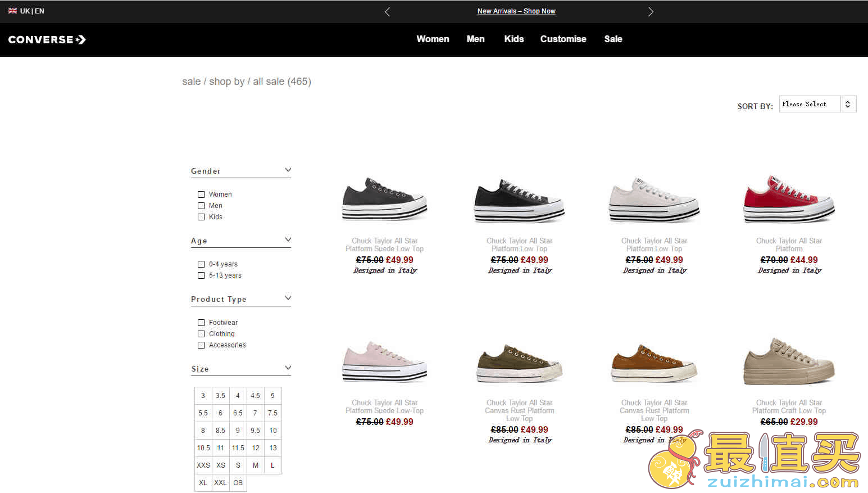Check the Women gender filter
This screenshot has width=868, height=493.
(201, 195)
